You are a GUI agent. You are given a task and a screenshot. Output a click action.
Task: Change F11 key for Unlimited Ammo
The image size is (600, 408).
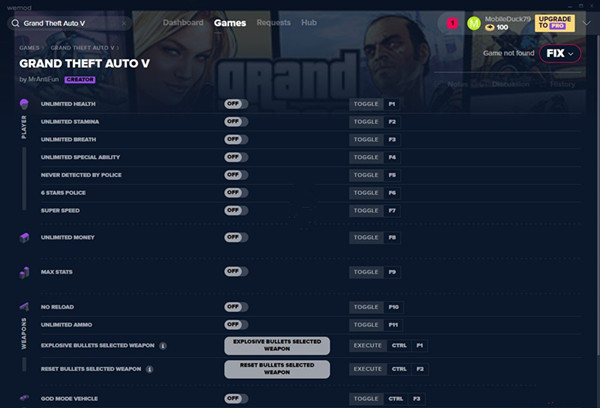point(393,325)
